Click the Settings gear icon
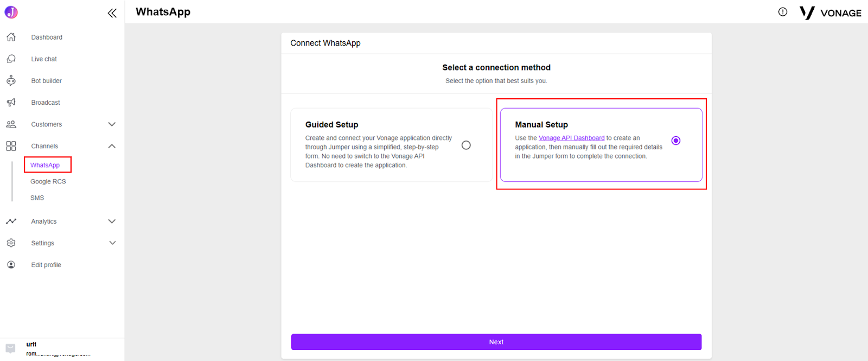Image resolution: width=868 pixels, height=361 pixels. [x=11, y=243]
